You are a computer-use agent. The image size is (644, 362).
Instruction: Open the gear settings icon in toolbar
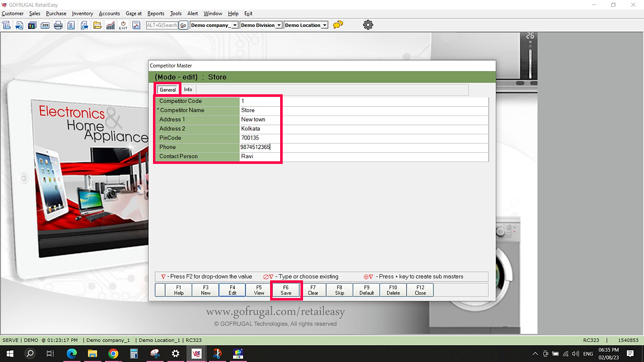(368, 25)
